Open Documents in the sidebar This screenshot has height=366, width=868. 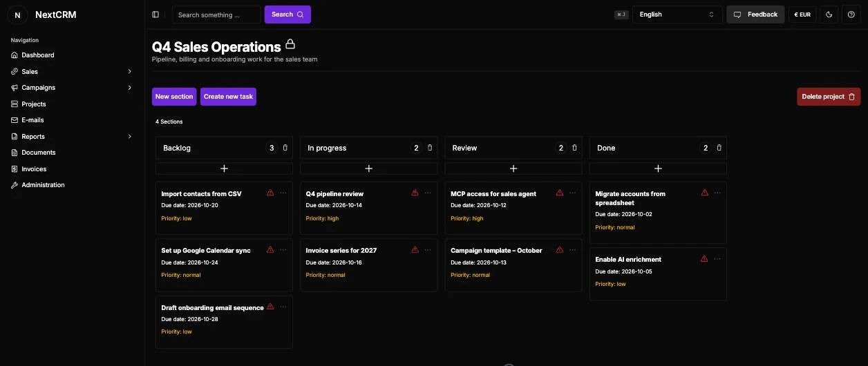tap(72, 153)
